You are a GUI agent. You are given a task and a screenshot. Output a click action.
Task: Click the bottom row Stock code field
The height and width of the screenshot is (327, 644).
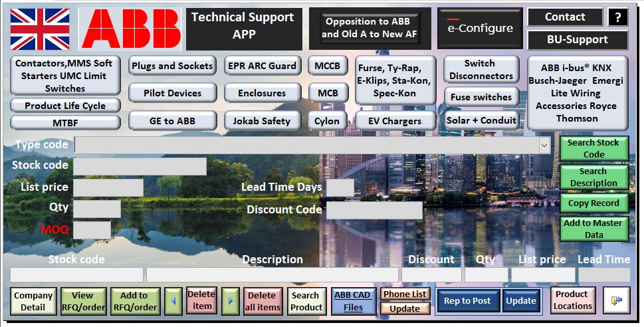click(77, 275)
